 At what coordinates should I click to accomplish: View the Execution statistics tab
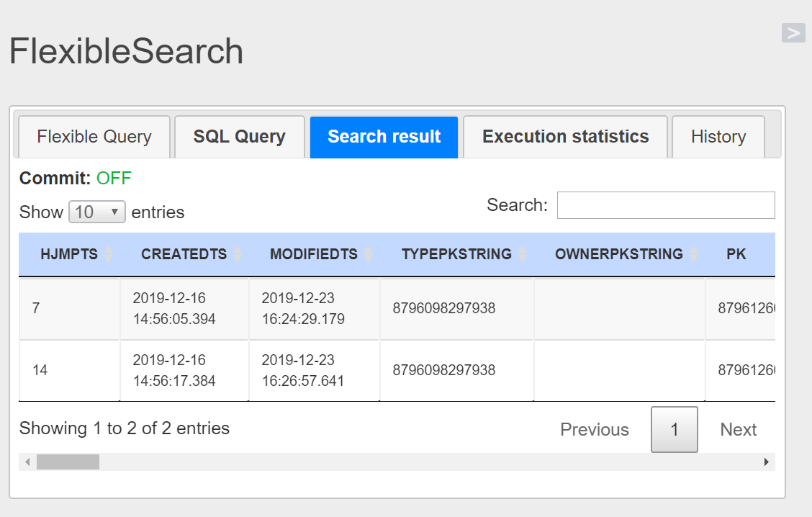tap(566, 137)
